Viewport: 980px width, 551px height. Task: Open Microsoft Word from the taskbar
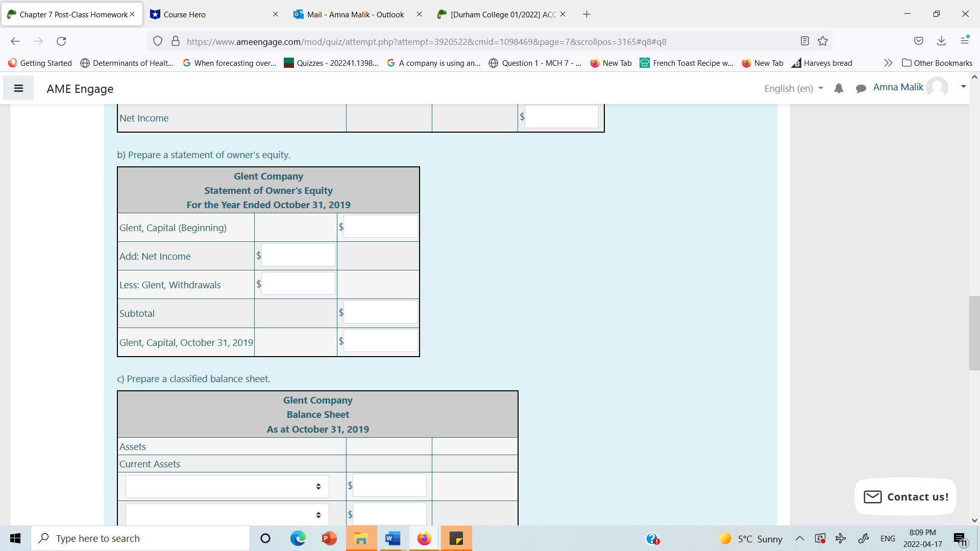click(x=393, y=538)
